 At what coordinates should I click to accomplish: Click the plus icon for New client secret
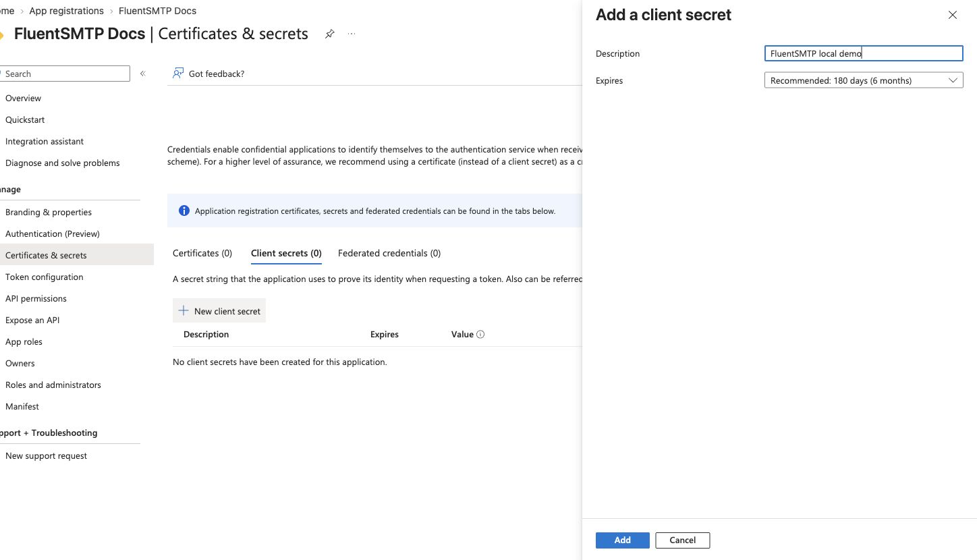point(183,311)
